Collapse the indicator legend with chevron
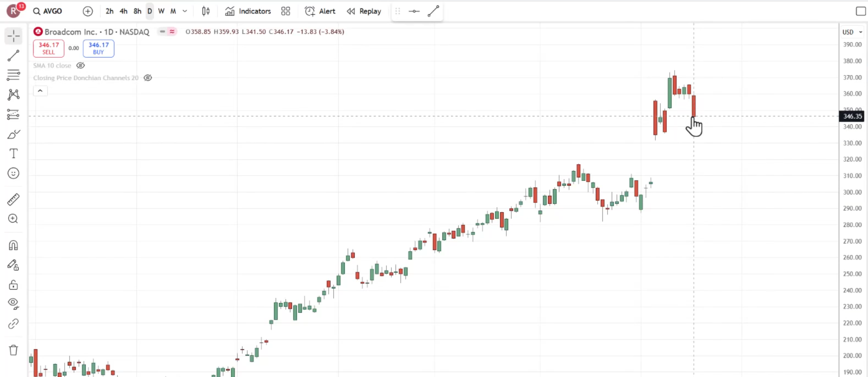This screenshot has height=377, width=868. (40, 91)
